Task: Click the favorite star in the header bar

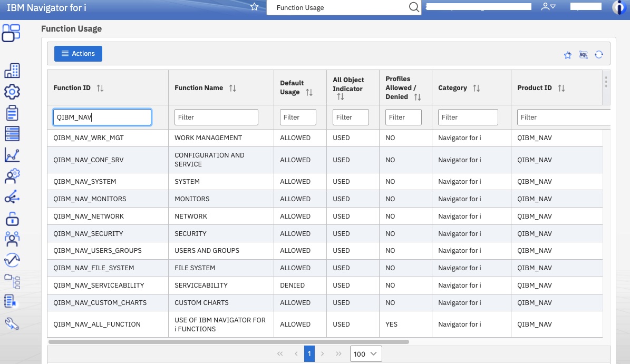Action: tap(254, 7)
